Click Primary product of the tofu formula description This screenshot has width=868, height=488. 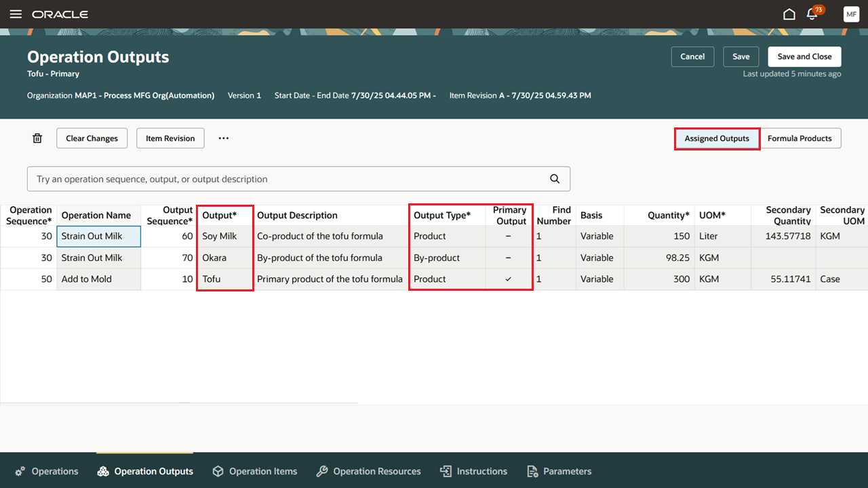pyautogui.click(x=330, y=279)
